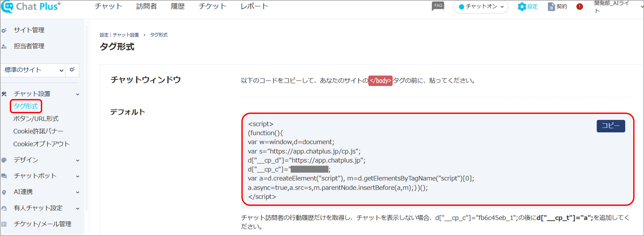
Task: Expand the デザイン section chevron
Action: 78,160
